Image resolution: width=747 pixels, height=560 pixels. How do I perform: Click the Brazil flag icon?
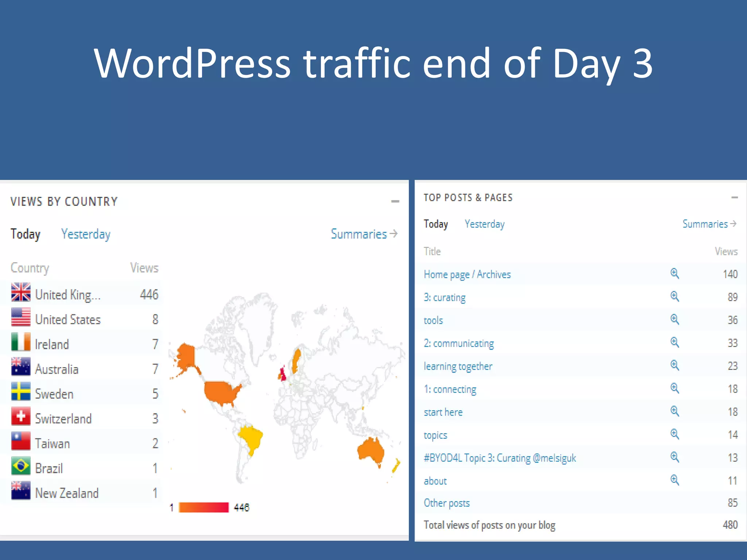(x=21, y=466)
